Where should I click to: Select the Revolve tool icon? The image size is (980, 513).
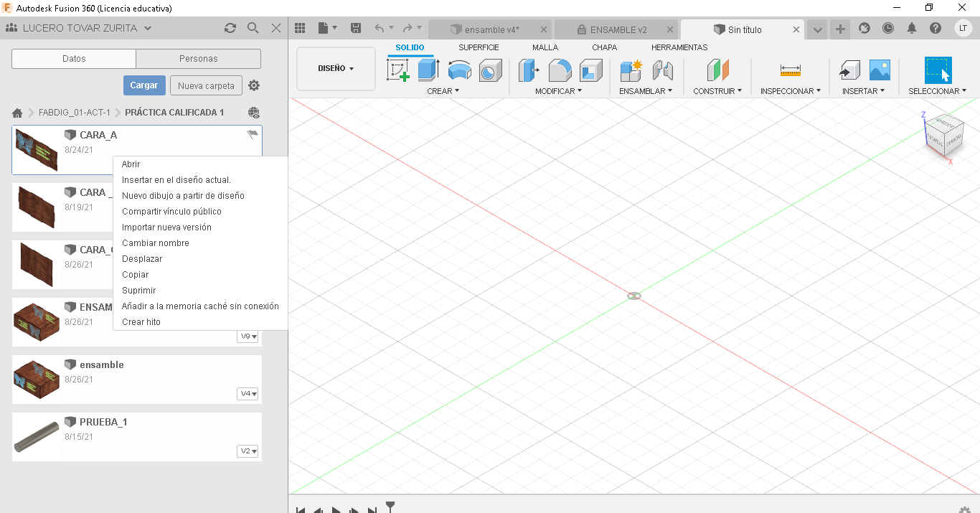click(x=460, y=70)
